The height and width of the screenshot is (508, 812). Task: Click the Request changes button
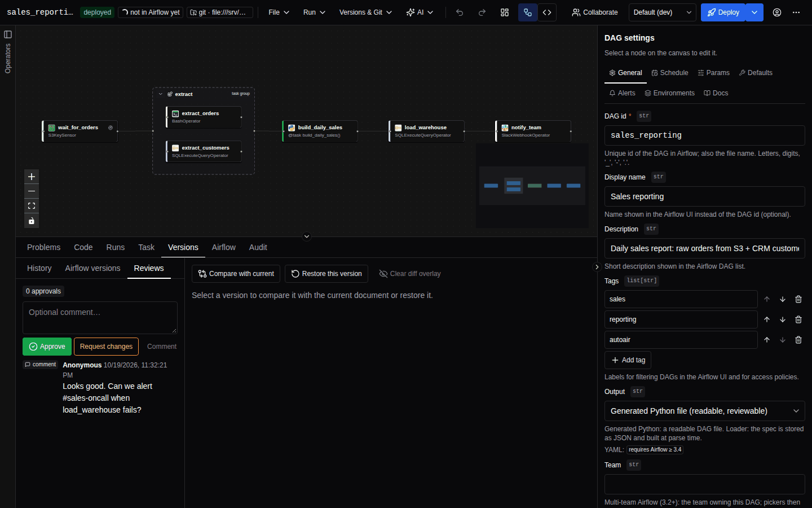click(x=106, y=347)
